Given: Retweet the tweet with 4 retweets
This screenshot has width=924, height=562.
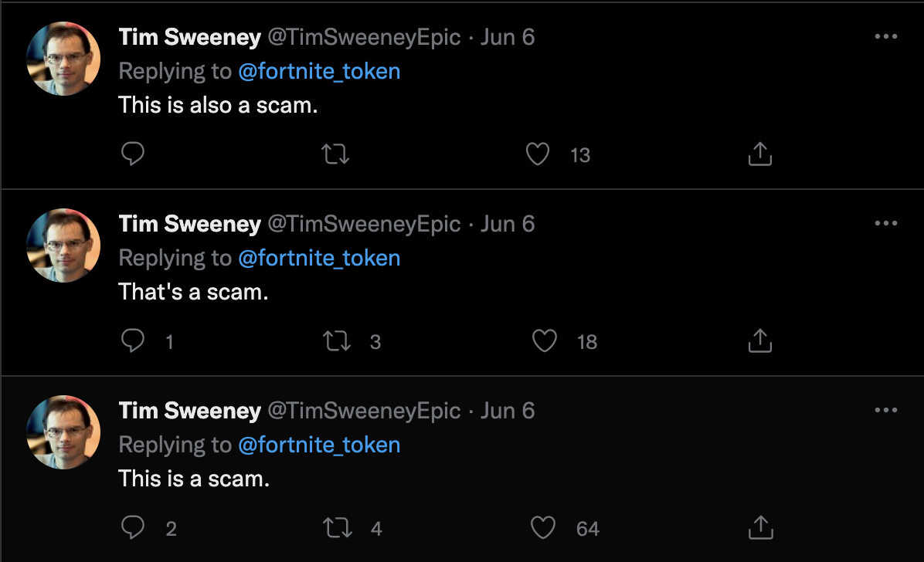Looking at the screenshot, I should pos(335,528).
